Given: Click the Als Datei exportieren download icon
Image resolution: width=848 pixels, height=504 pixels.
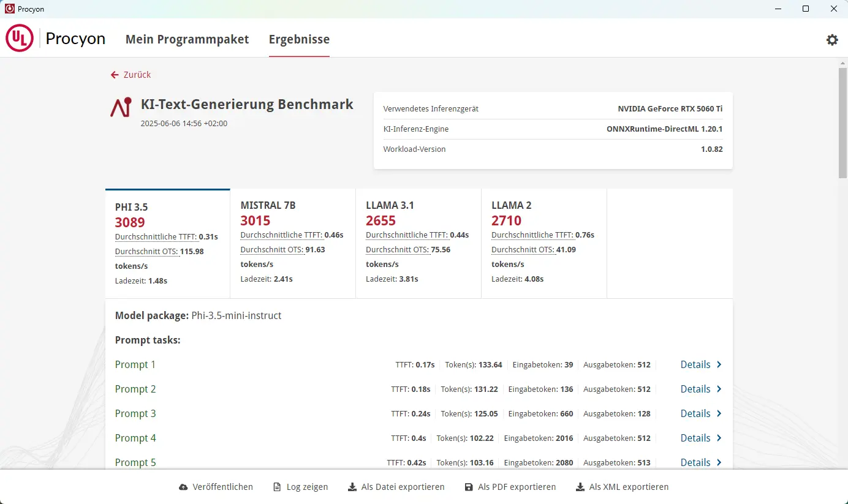Looking at the screenshot, I should pos(352,487).
